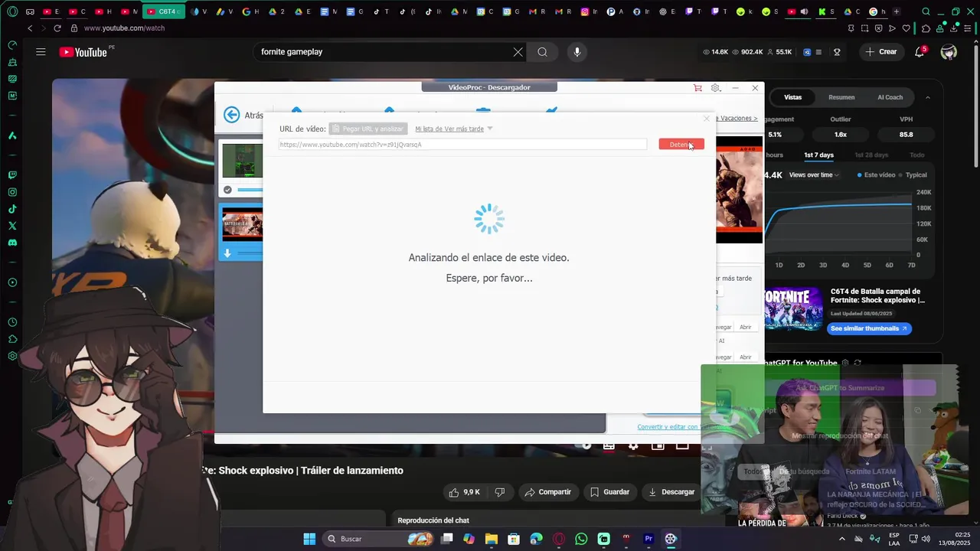Image resolution: width=980 pixels, height=551 pixels.
Task: Click the Fortnite thumbnail in stats panel
Action: click(x=793, y=308)
